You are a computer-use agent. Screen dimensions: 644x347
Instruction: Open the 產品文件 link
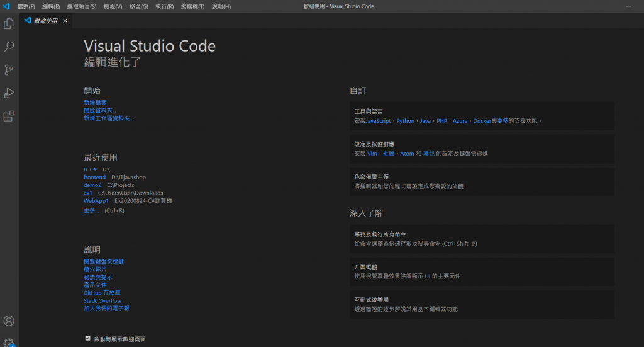(x=95, y=285)
